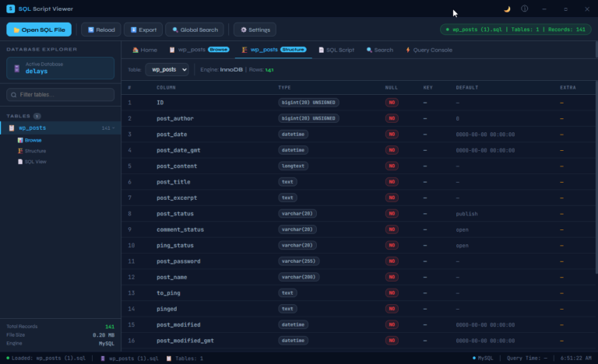598x364 pixels.
Task: Click the post_name column name
Action: [x=172, y=277]
